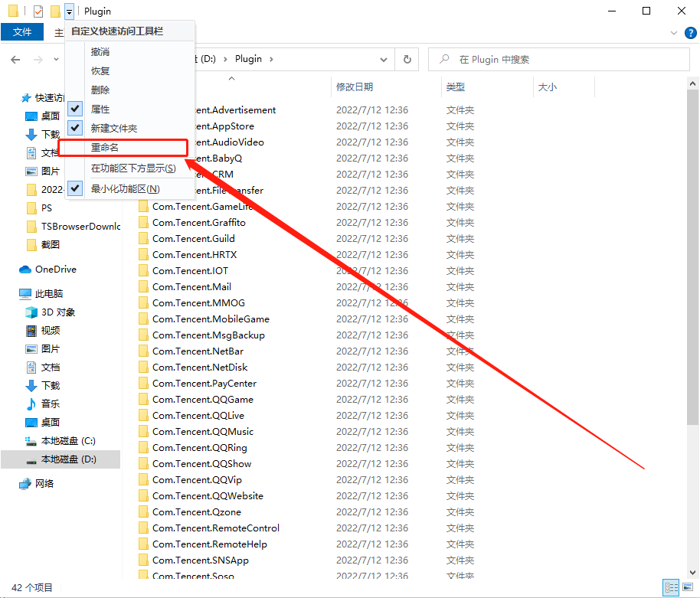This screenshot has height=598, width=700.
Task: Open OneDrive from the navigation pane
Action: pyautogui.click(x=50, y=269)
